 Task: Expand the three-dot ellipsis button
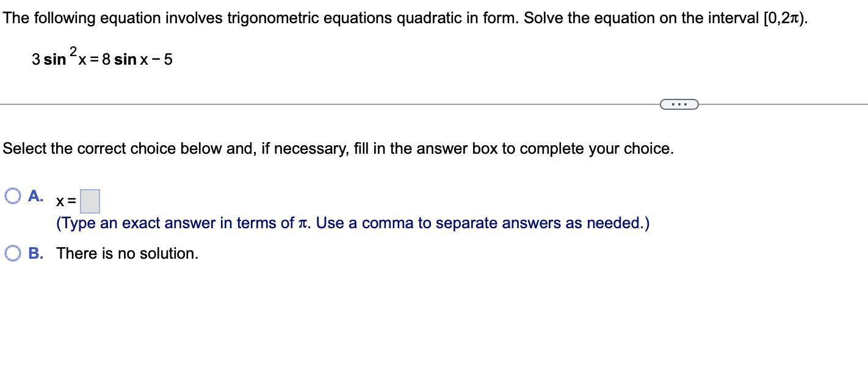[x=679, y=104]
